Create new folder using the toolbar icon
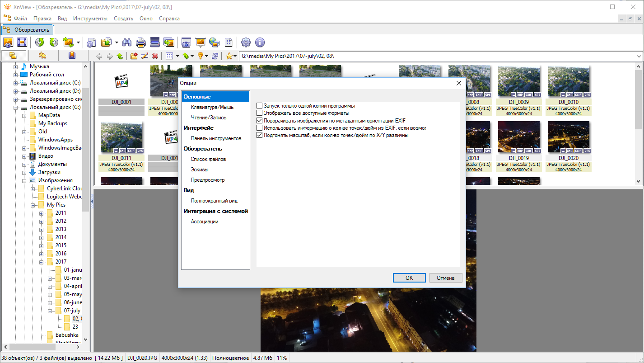644x363 pixels. tap(134, 56)
